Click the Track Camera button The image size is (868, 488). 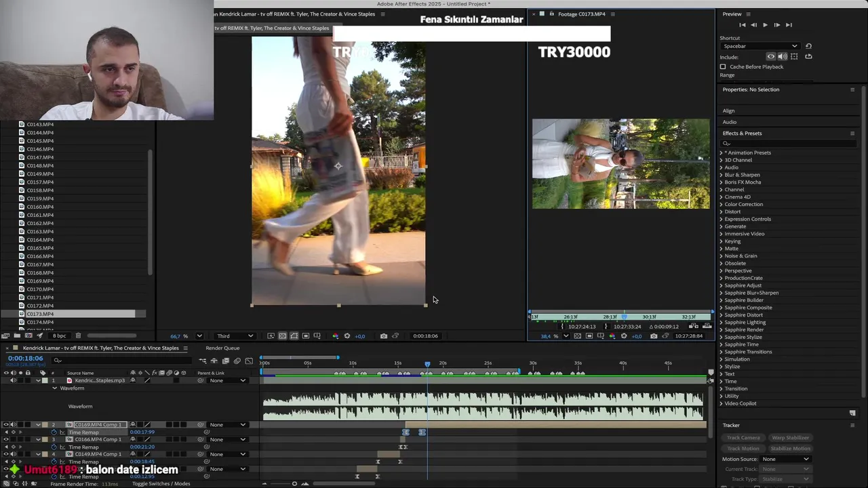[x=743, y=438]
